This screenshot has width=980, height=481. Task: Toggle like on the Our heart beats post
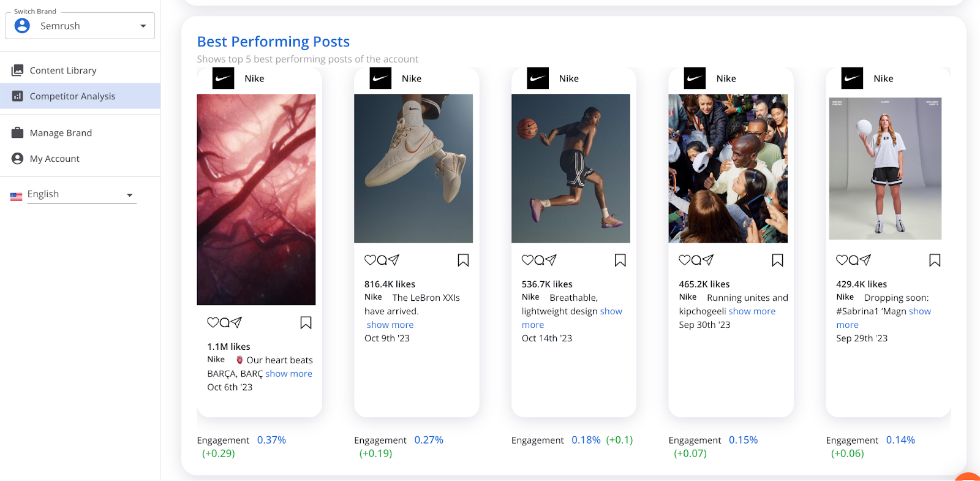coord(213,322)
